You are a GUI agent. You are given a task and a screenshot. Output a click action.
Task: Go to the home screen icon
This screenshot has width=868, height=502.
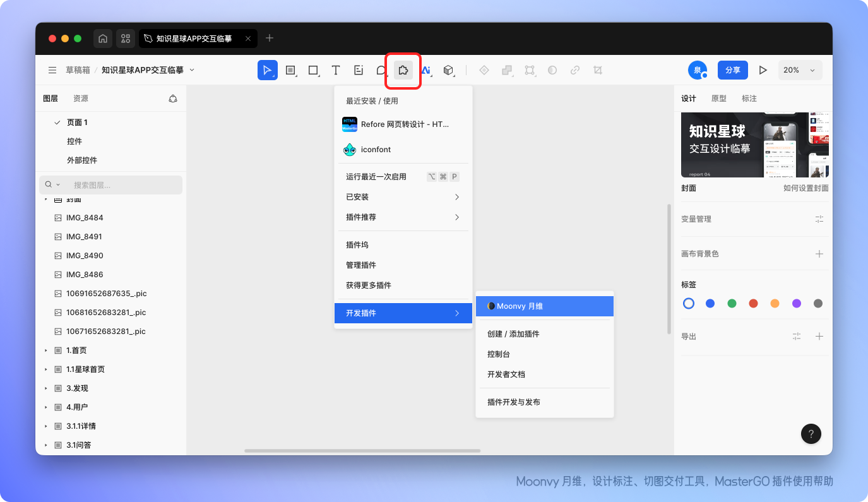103,39
